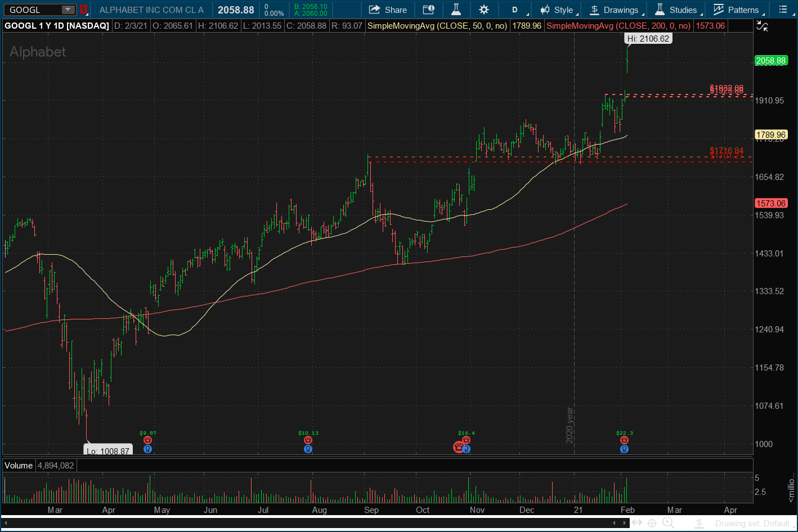
Task: Open chart settings gear icon
Action: [x=484, y=10]
